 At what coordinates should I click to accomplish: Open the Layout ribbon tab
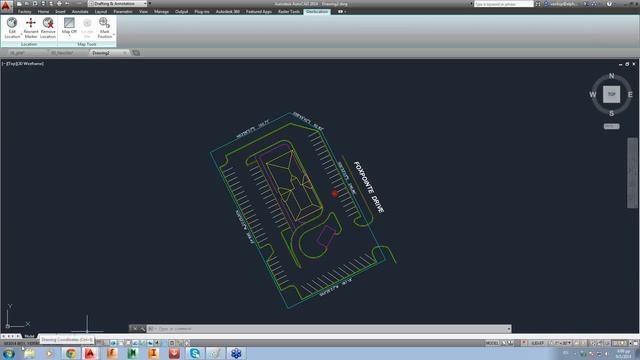(x=101, y=12)
